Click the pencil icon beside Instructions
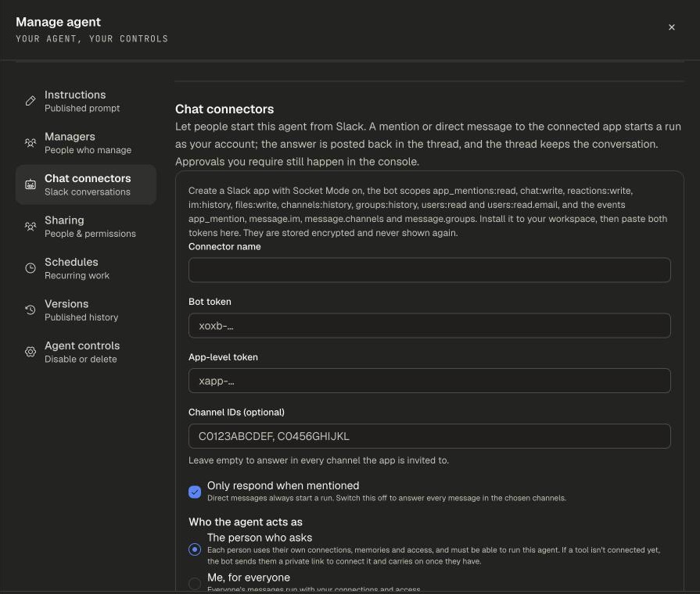Screen dimensions: 700x594 pos(31,101)
